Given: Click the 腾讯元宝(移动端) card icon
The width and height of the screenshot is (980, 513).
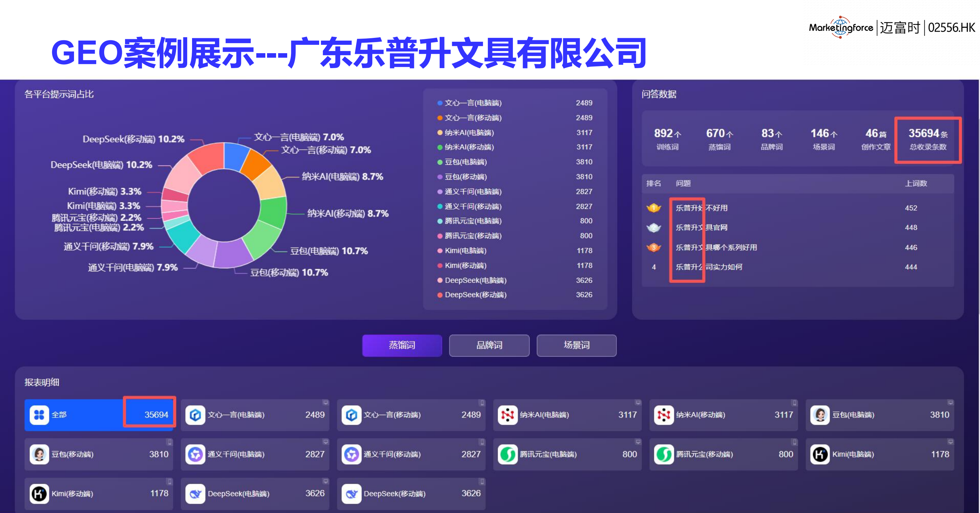Looking at the screenshot, I should pos(664,454).
